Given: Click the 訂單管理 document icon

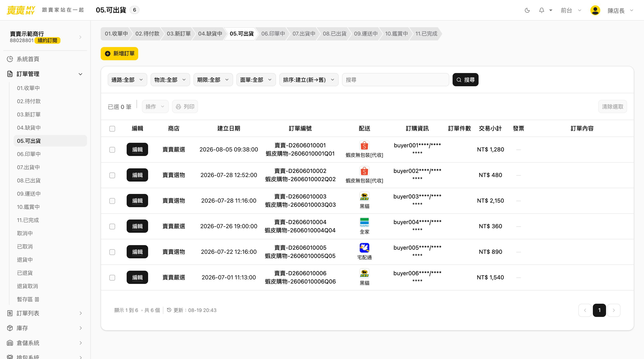Looking at the screenshot, I should [10, 74].
